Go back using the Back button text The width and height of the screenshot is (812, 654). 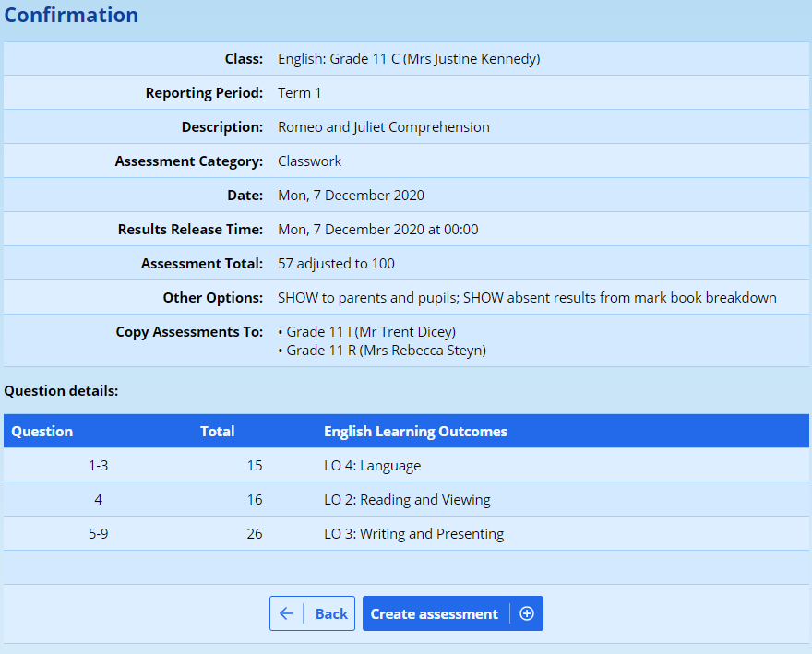[331, 613]
